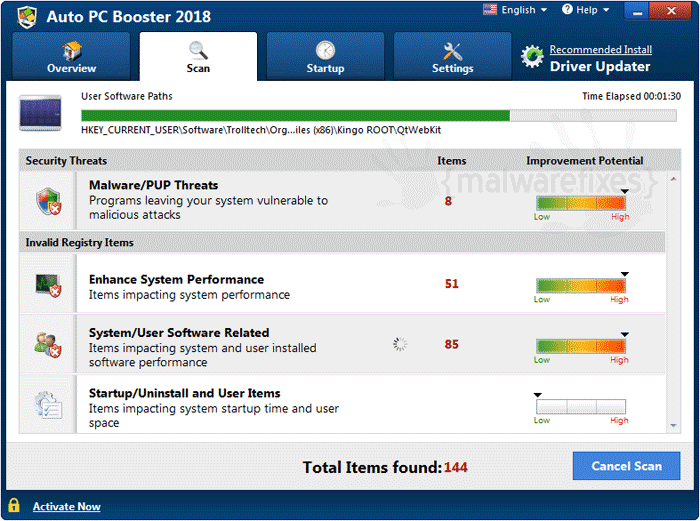Click the Driver Updater gear icon
Viewport: 700px width, 521px height.
[532, 57]
